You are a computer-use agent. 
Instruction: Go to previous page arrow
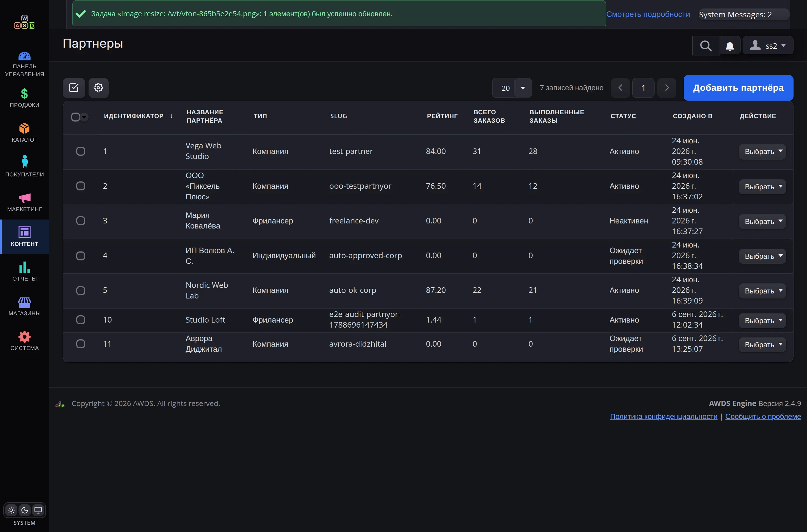point(620,88)
